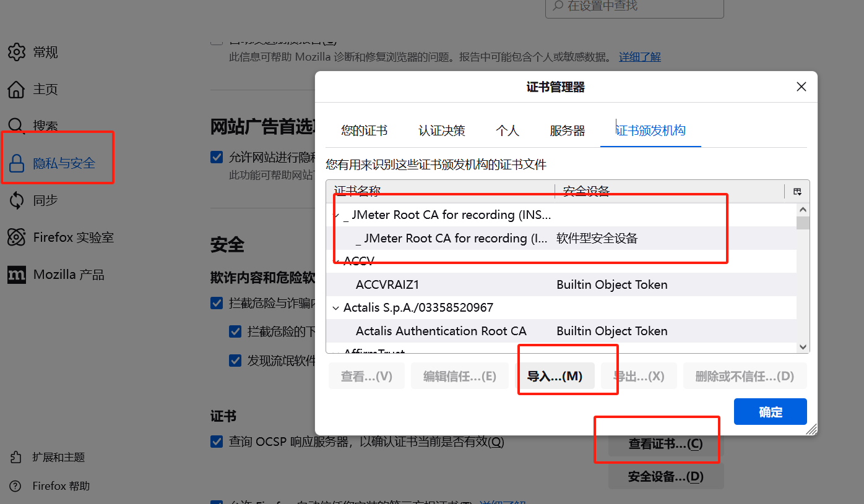Open the 同步 sync icon
The width and height of the screenshot is (864, 504).
pyautogui.click(x=17, y=200)
